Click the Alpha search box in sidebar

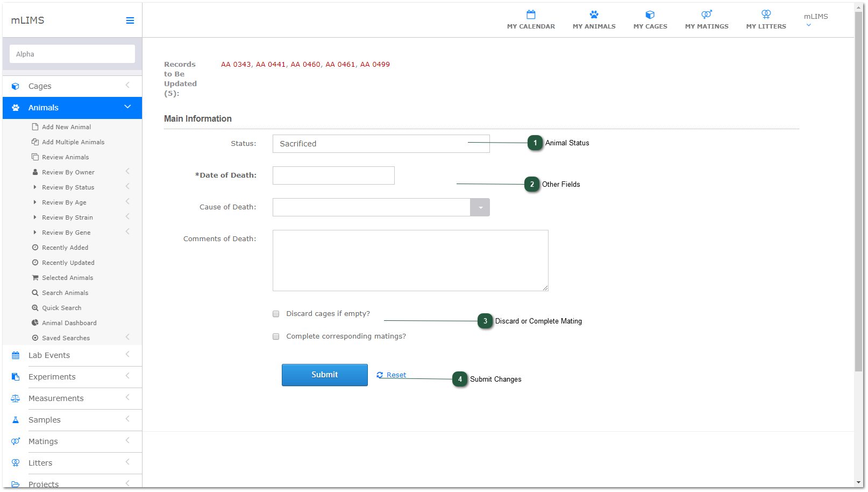point(72,54)
